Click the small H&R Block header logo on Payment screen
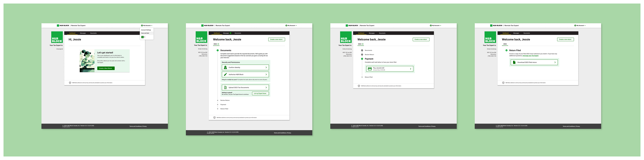Screen dimensions: 644x160 (x=352, y=26)
